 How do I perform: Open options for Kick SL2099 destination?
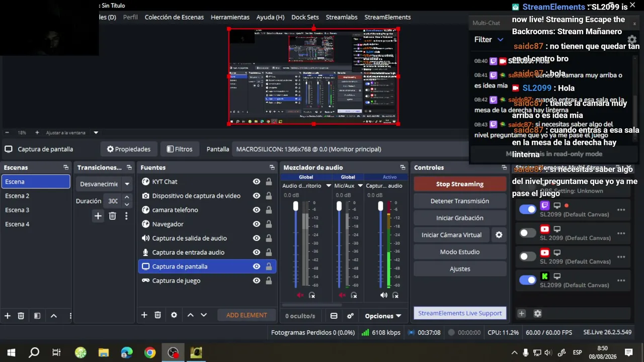click(621, 281)
